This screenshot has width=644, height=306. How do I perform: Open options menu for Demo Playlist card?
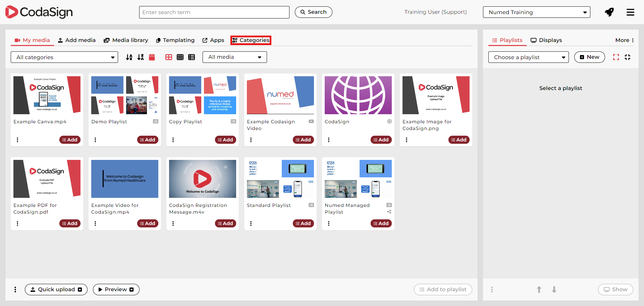pyautogui.click(x=95, y=140)
